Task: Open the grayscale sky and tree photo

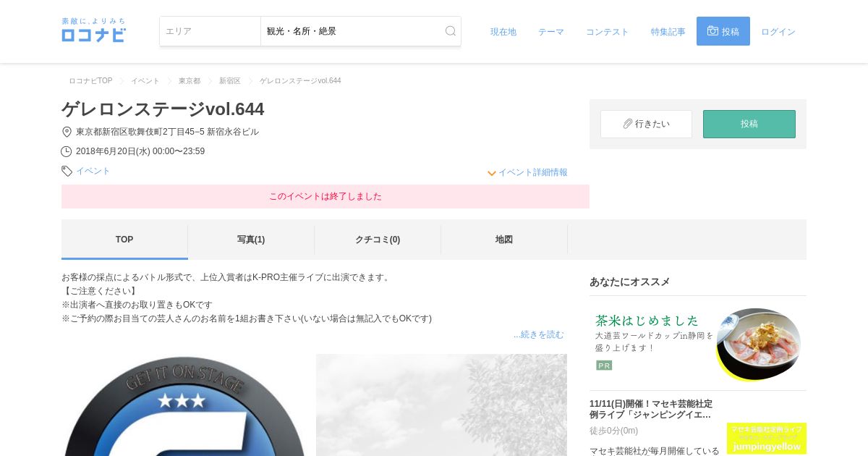Action: point(441,405)
